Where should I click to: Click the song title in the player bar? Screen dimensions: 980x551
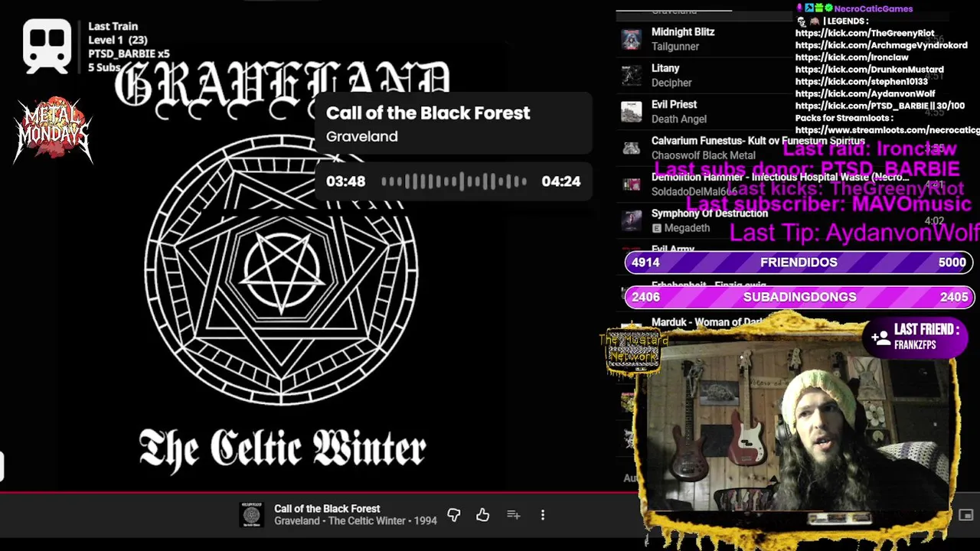click(x=327, y=508)
